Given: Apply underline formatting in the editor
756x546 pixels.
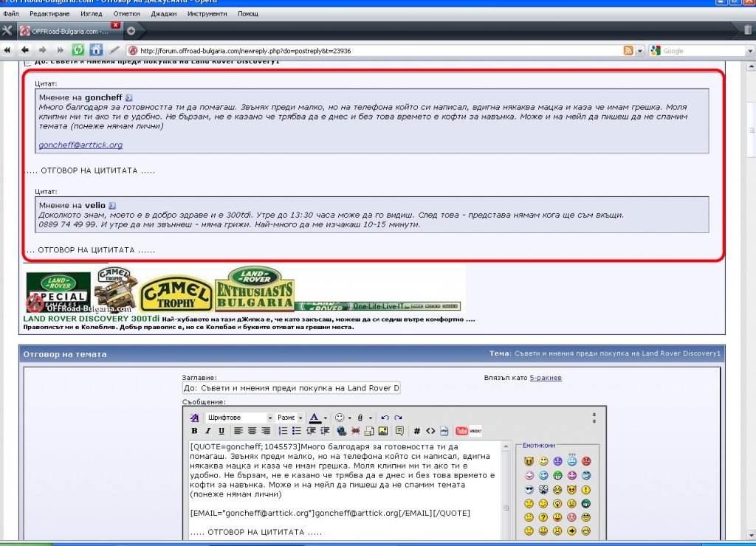Looking at the screenshot, I should (221, 431).
